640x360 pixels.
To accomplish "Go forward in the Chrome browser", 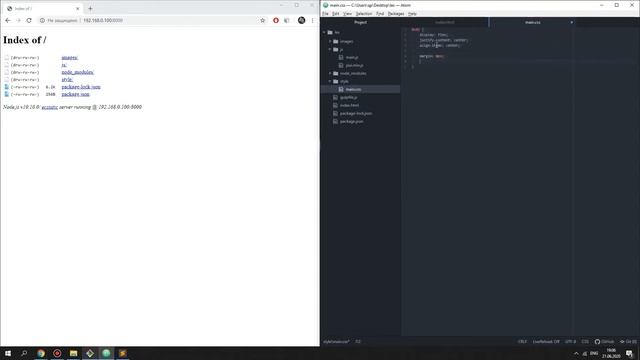I will pos(18,20).
